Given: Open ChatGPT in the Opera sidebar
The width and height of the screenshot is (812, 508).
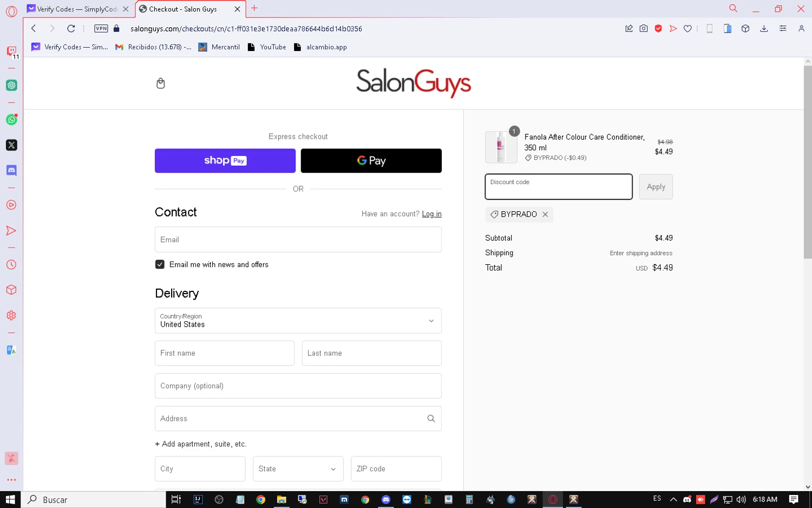Looking at the screenshot, I should tap(11, 85).
